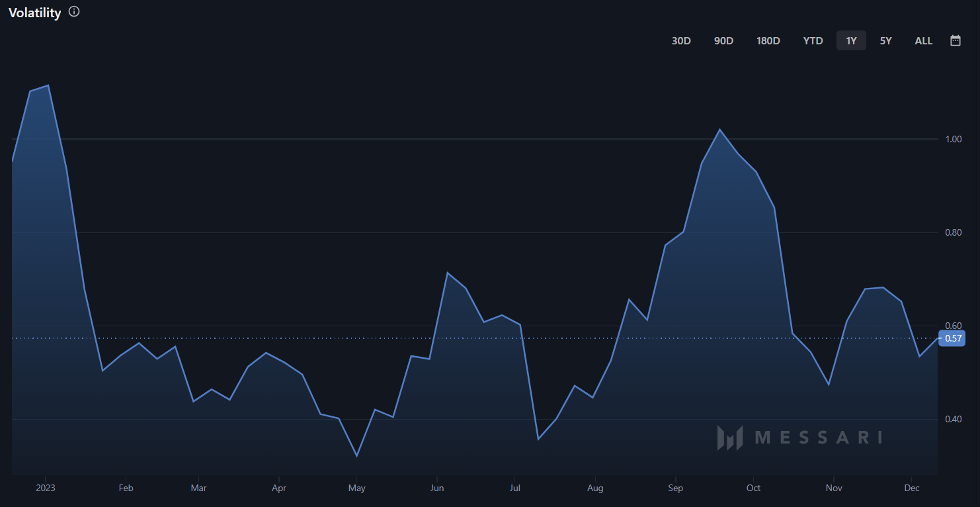Select the 1Y time range
Viewport: 980px width, 507px height.
coord(851,40)
